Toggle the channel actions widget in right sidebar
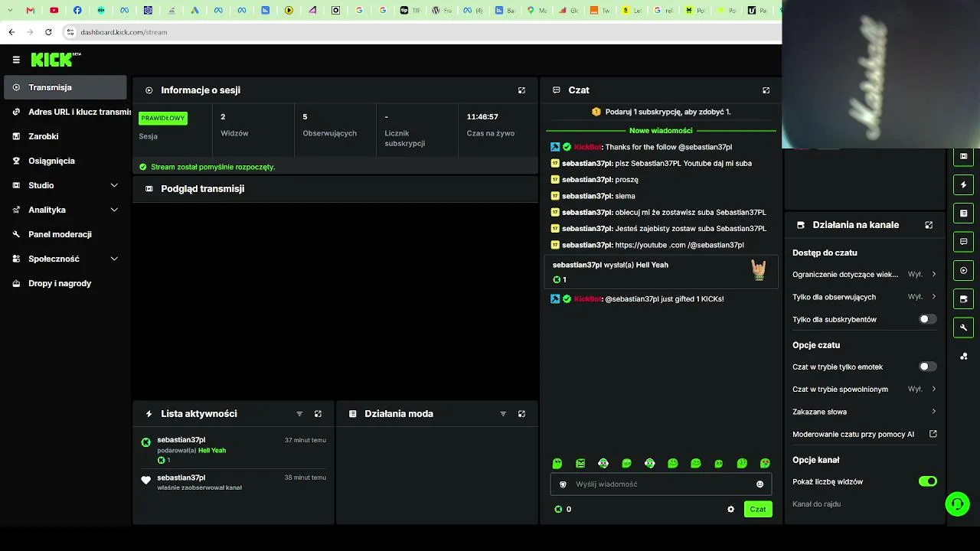 click(x=963, y=298)
